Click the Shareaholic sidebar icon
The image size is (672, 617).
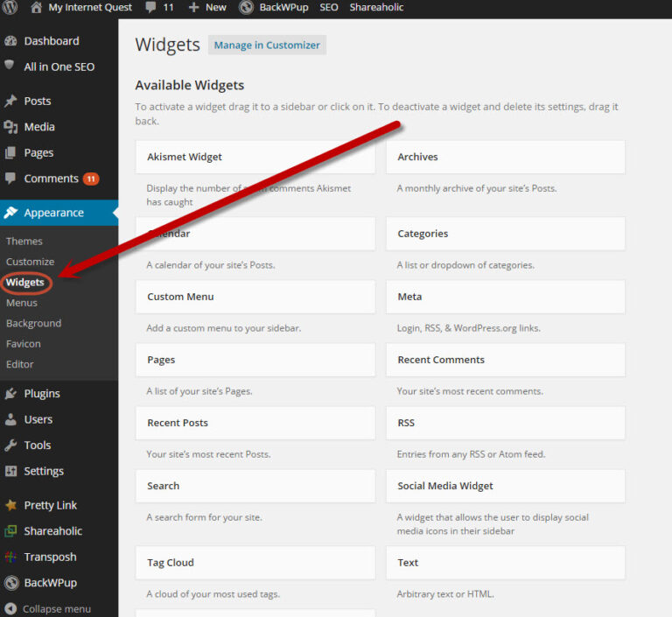click(x=10, y=531)
